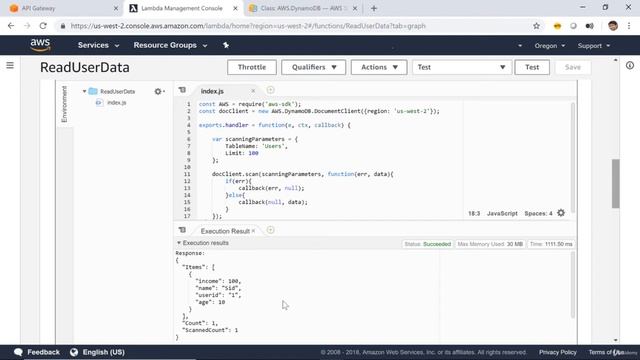
Task: Close the Execution Result tab
Action: tap(253, 231)
